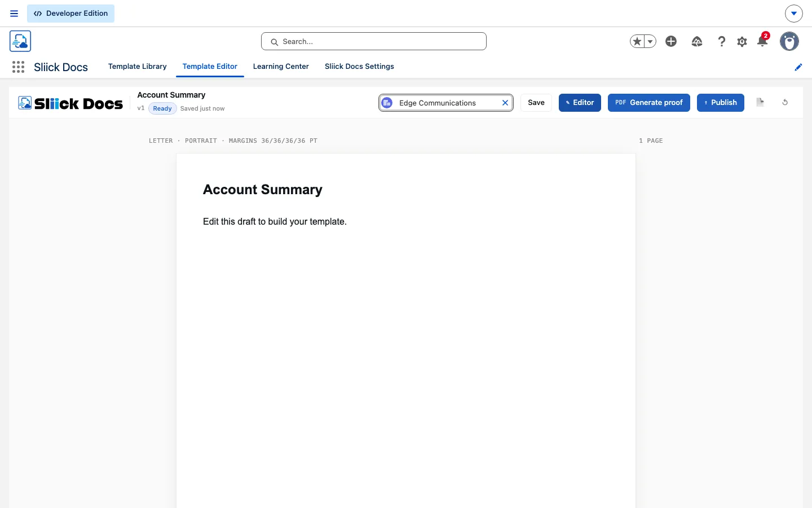View notifications via the bell icon
The height and width of the screenshot is (508, 812).
762,41
